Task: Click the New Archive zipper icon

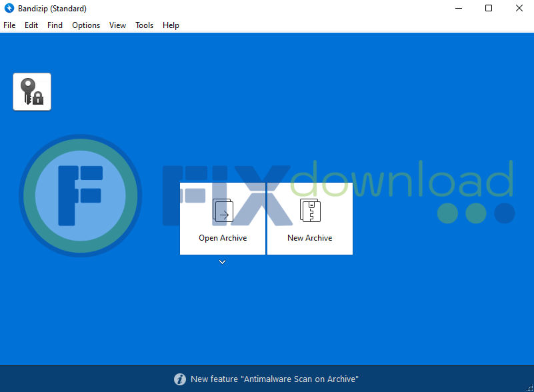Action: click(310, 211)
